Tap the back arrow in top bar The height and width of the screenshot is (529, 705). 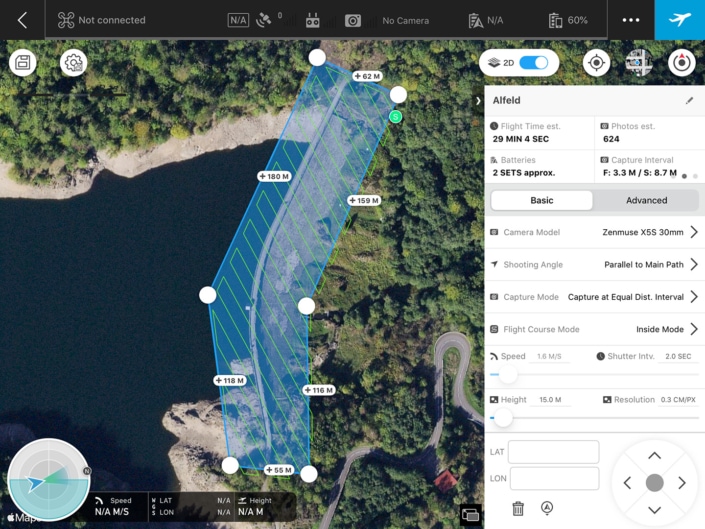22,20
